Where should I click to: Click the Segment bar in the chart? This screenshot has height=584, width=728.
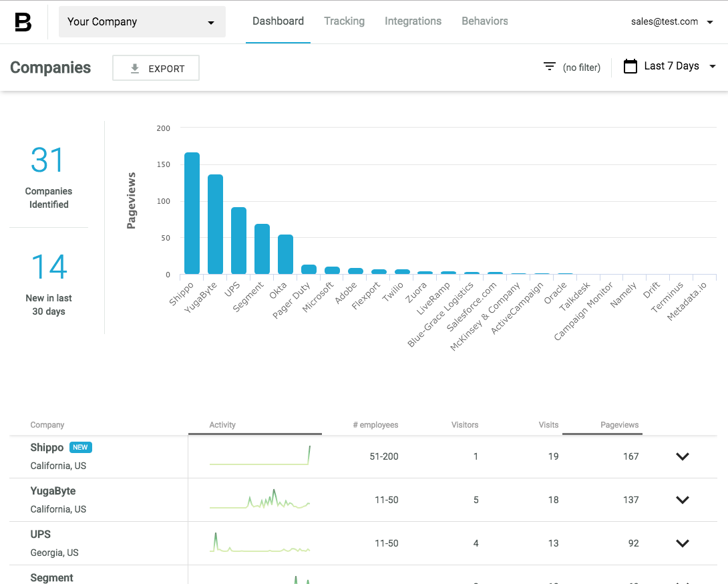[x=262, y=249]
